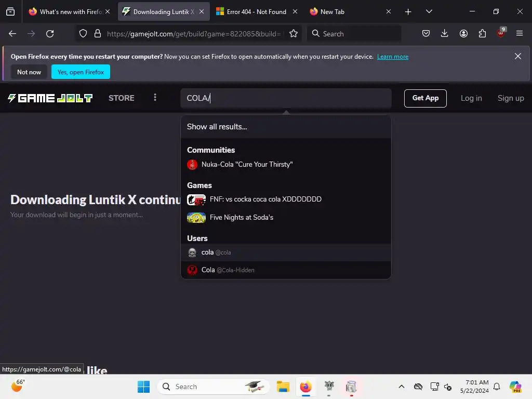
Task: Click the forward navigation arrow
Action: (x=31, y=34)
